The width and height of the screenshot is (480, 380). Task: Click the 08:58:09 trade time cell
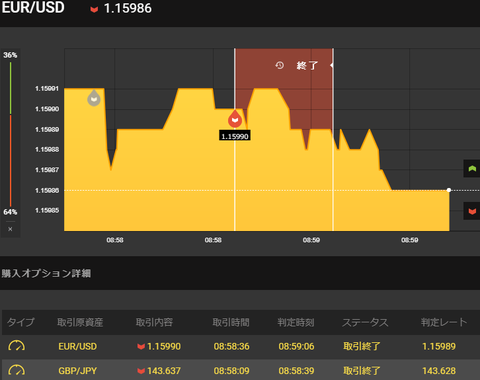click(231, 371)
